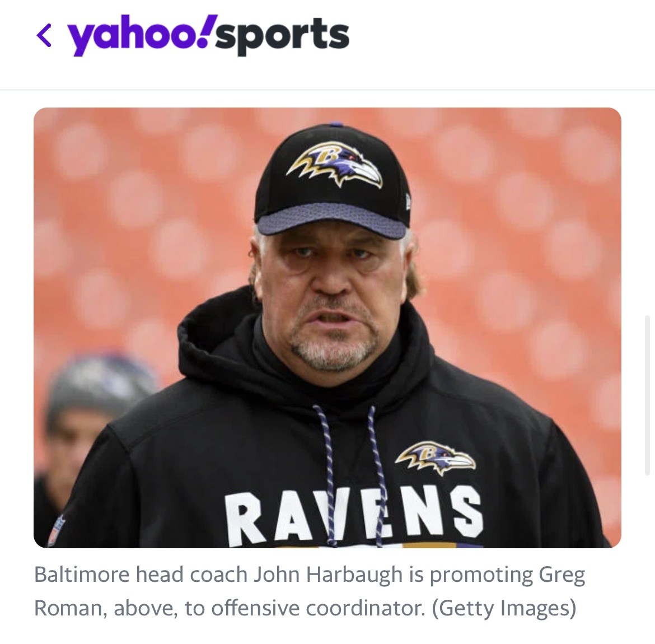The width and height of the screenshot is (655, 644).
Task: Click the word 'Baltimore' in the caption
Action: [x=82, y=574]
